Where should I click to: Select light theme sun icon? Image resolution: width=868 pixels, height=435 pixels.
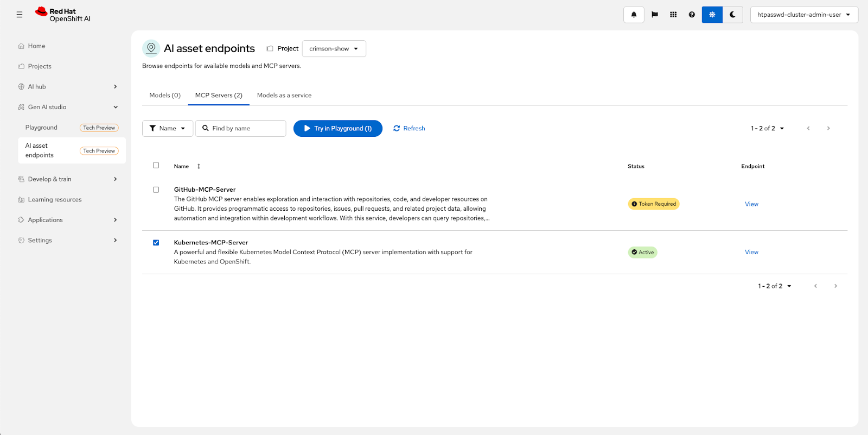[712, 15]
